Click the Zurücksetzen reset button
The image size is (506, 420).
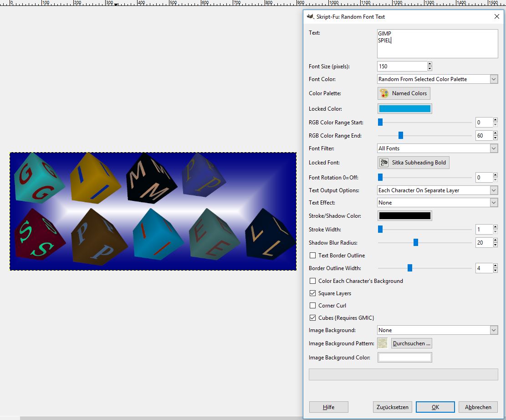click(392, 407)
